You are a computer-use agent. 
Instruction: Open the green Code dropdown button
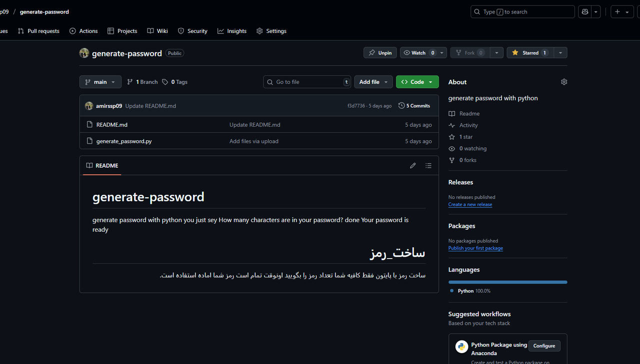tap(417, 82)
